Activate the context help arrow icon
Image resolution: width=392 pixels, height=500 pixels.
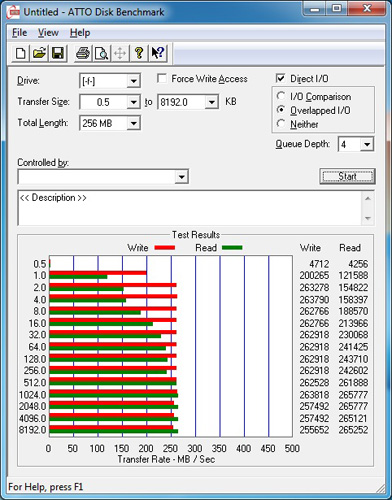[158, 53]
